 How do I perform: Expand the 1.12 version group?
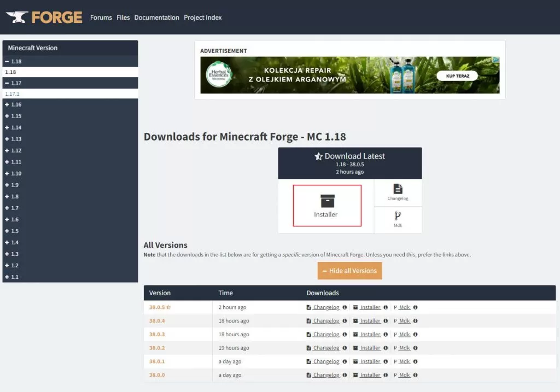(70, 150)
